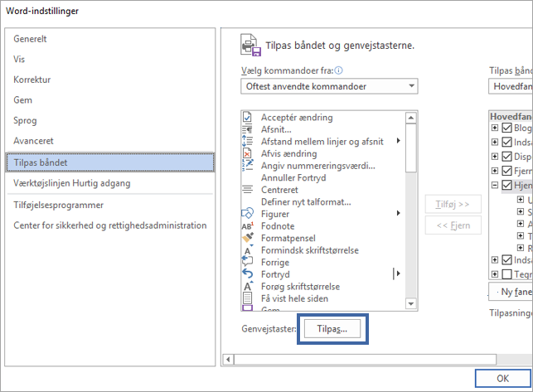Click the Formindsk skriftstørrelse icon
The width and height of the screenshot is (533, 392).
pyautogui.click(x=248, y=250)
